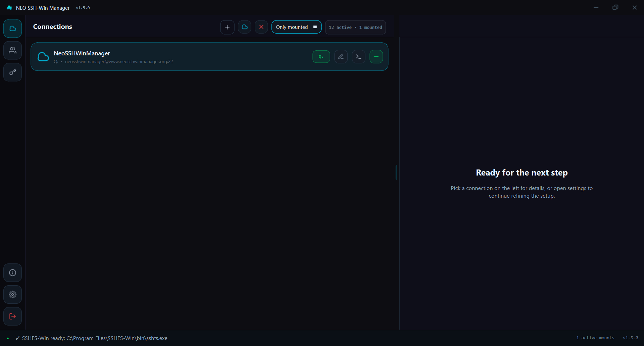The image size is (644, 346).
Task: Open the settings gear in sidebar
Action: (x=13, y=294)
